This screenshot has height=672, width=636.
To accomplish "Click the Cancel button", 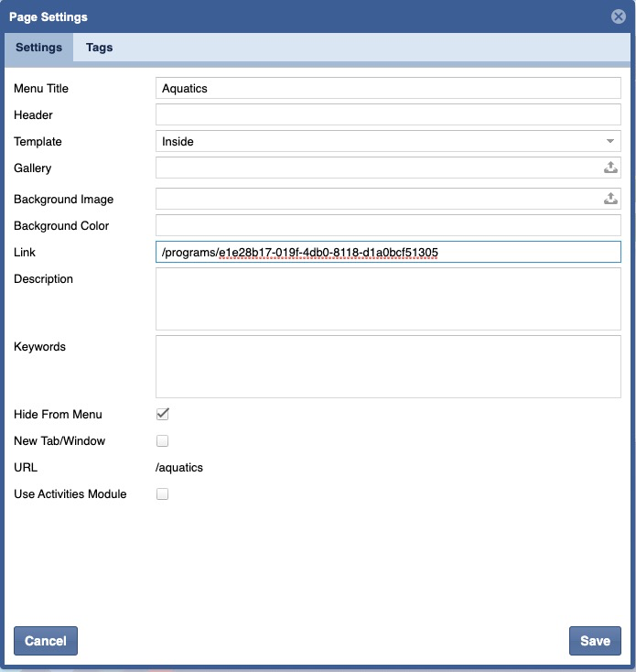I will click(x=46, y=641).
